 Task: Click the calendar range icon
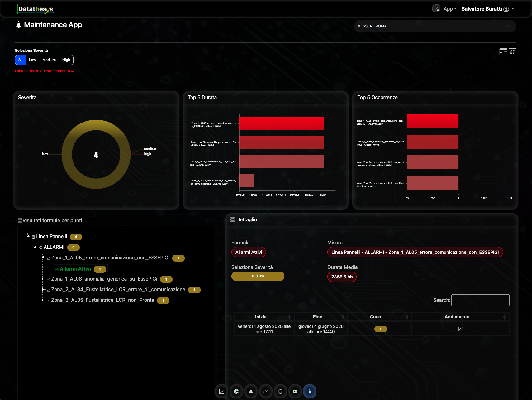click(503, 52)
